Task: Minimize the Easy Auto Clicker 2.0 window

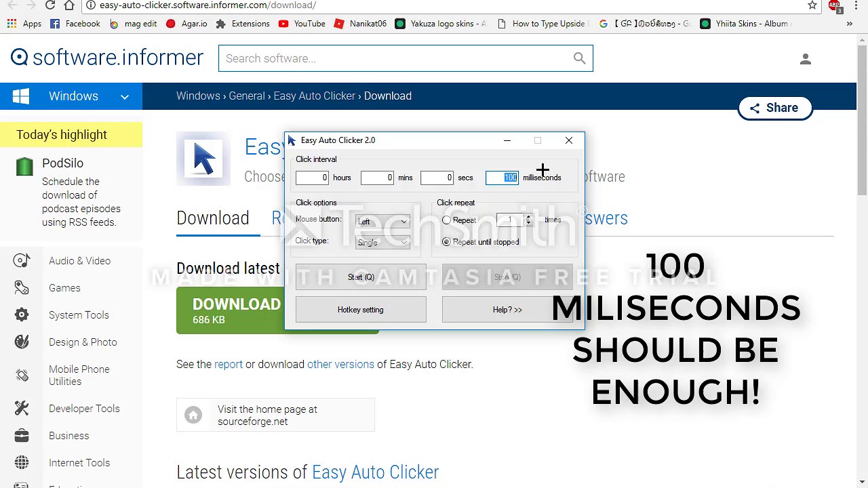Action: click(507, 140)
